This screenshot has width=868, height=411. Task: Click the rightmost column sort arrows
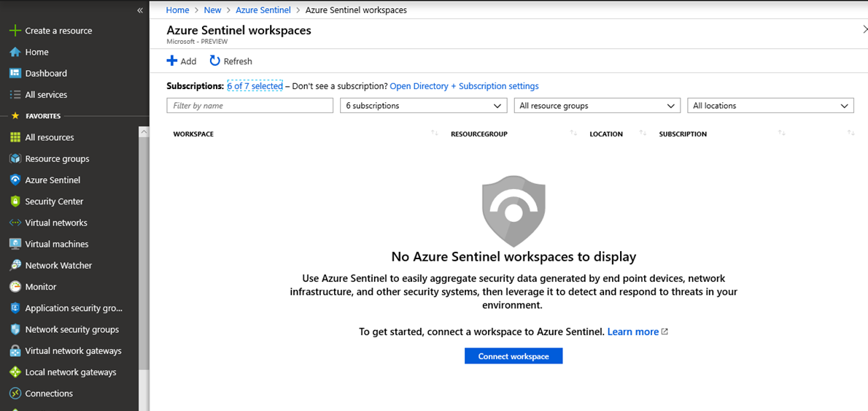click(850, 133)
